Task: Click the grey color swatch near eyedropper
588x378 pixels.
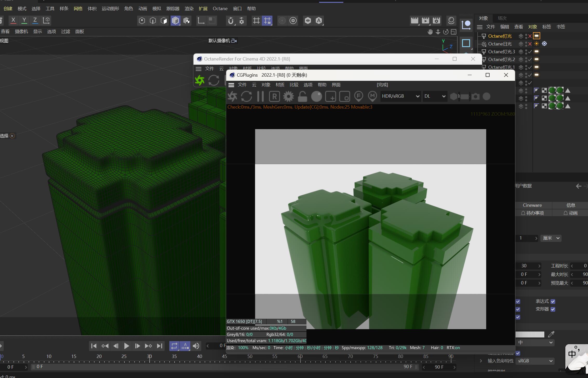Action: tap(530, 334)
